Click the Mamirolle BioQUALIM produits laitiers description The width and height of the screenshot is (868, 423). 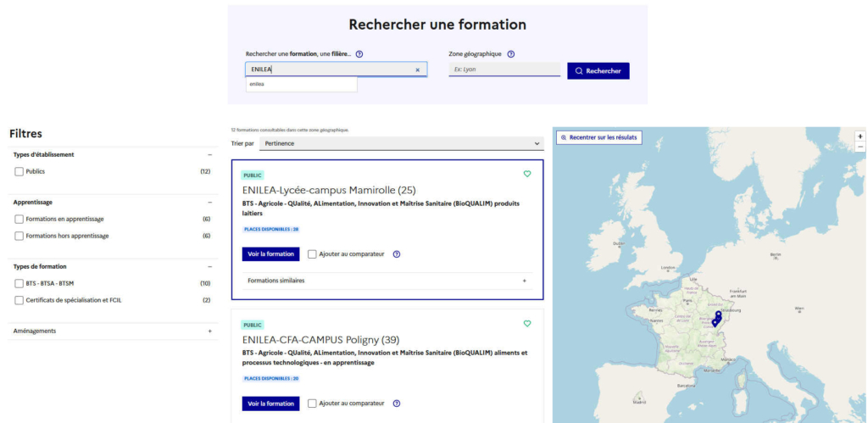tap(381, 209)
